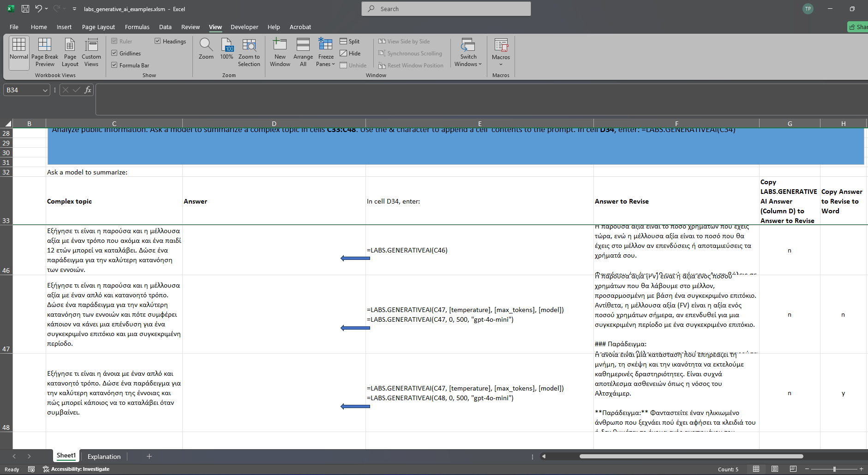This screenshot has width=868, height=475.
Task: Select Zoom to Selection tool
Action: [249, 53]
